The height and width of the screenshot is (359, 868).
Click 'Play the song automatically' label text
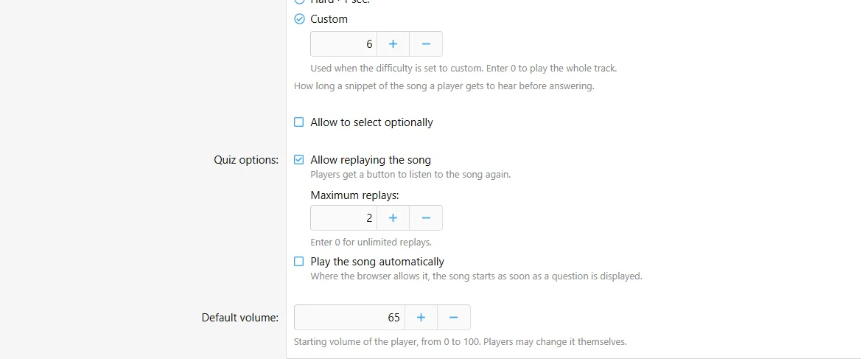coord(377,262)
